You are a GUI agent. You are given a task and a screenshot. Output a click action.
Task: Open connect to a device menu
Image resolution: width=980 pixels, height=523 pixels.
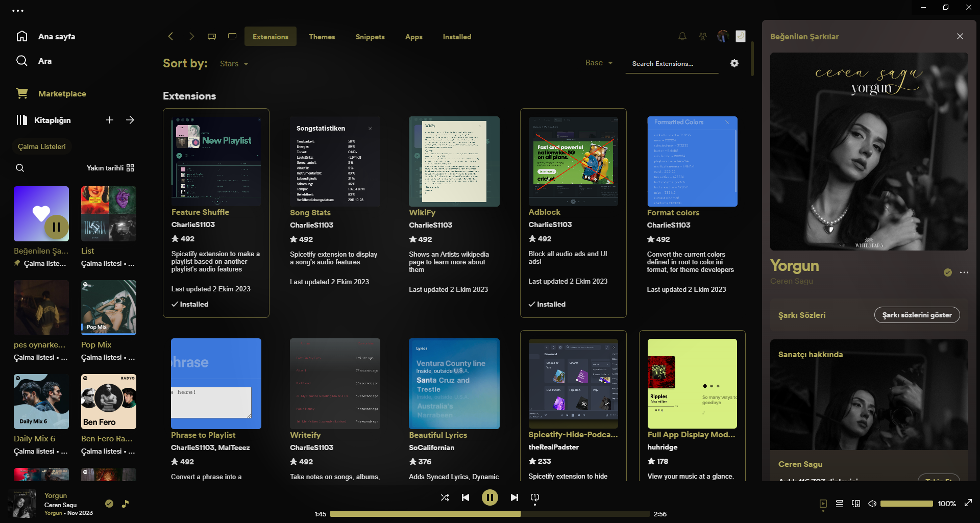point(856,504)
